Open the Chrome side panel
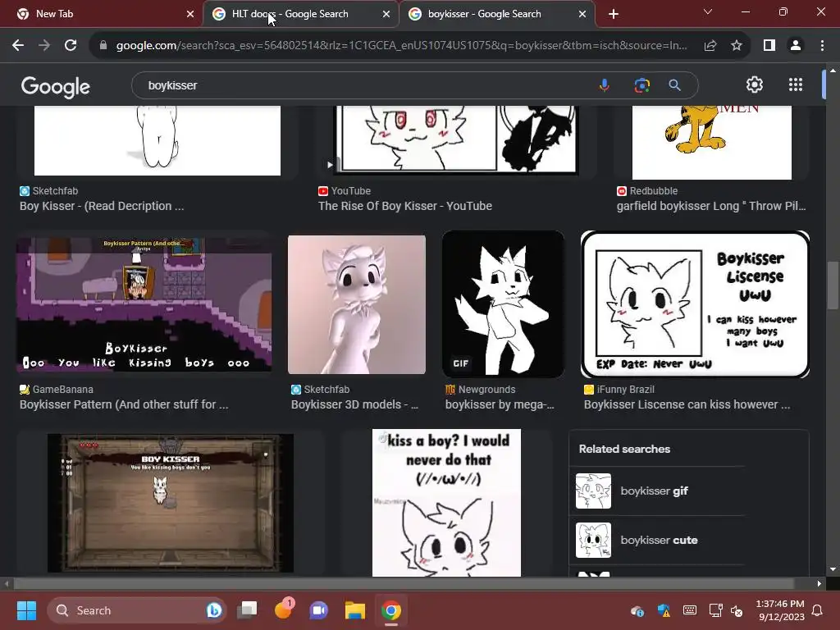This screenshot has width=840, height=630. 769,46
